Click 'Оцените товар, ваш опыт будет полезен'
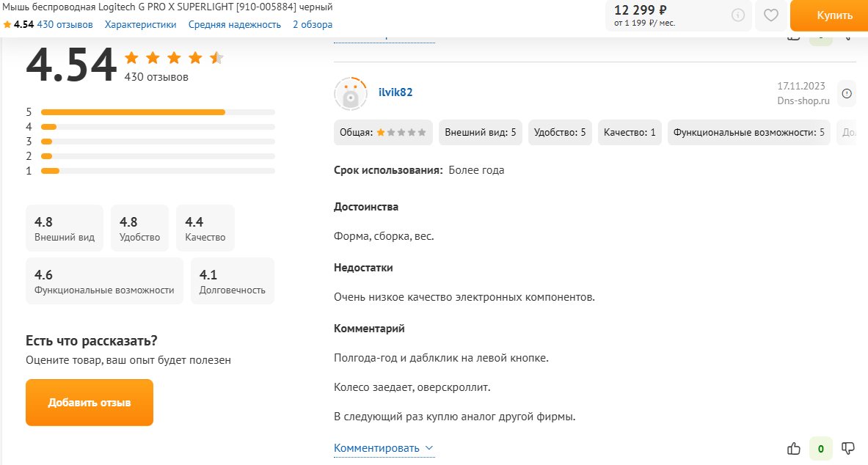The image size is (868, 465). coord(128,360)
